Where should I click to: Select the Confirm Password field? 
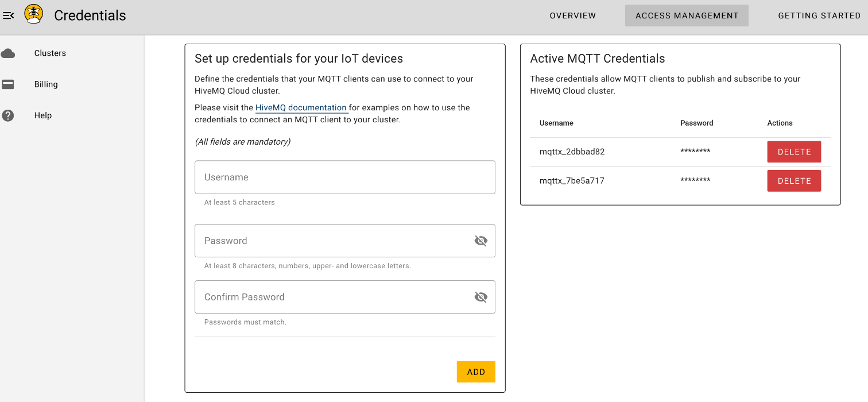[333, 297]
